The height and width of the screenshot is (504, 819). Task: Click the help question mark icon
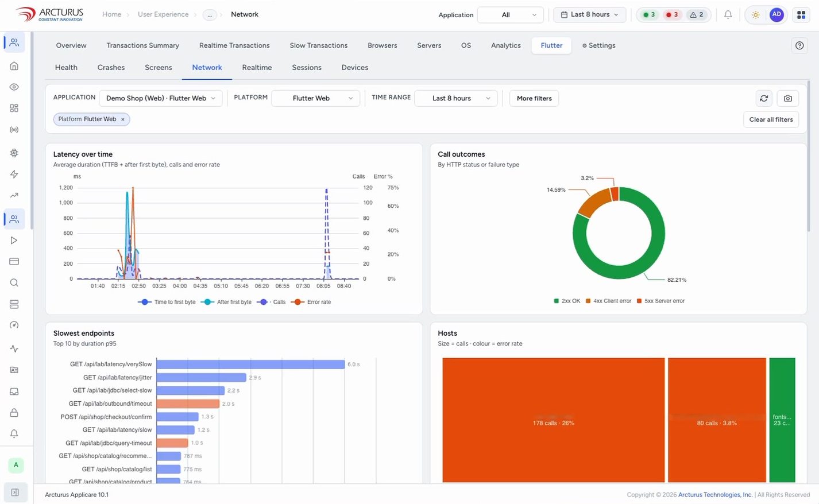[799, 45]
